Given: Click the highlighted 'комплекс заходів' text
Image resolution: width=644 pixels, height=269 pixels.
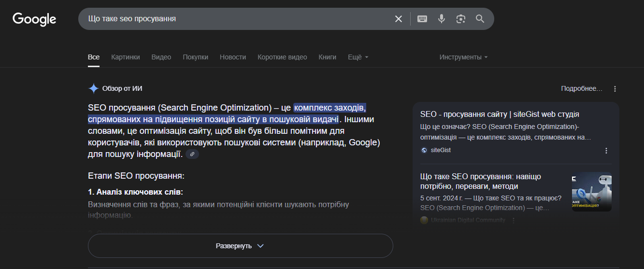Looking at the screenshot, I should (330, 107).
